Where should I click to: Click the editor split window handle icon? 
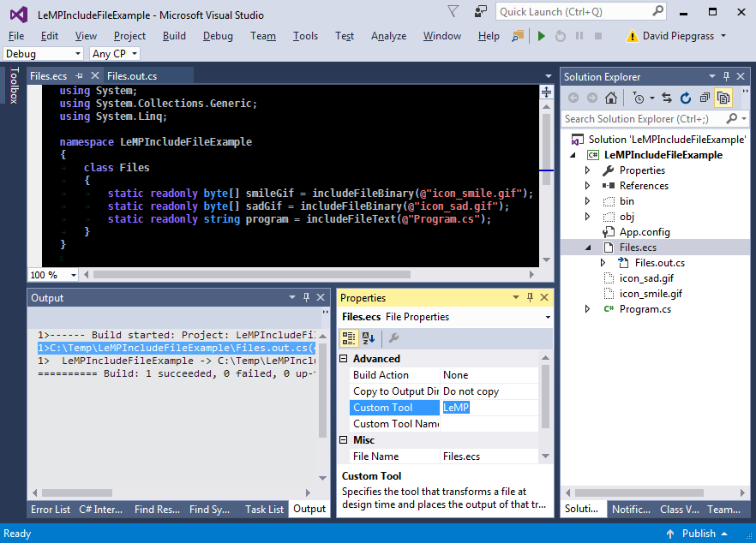tap(546, 92)
